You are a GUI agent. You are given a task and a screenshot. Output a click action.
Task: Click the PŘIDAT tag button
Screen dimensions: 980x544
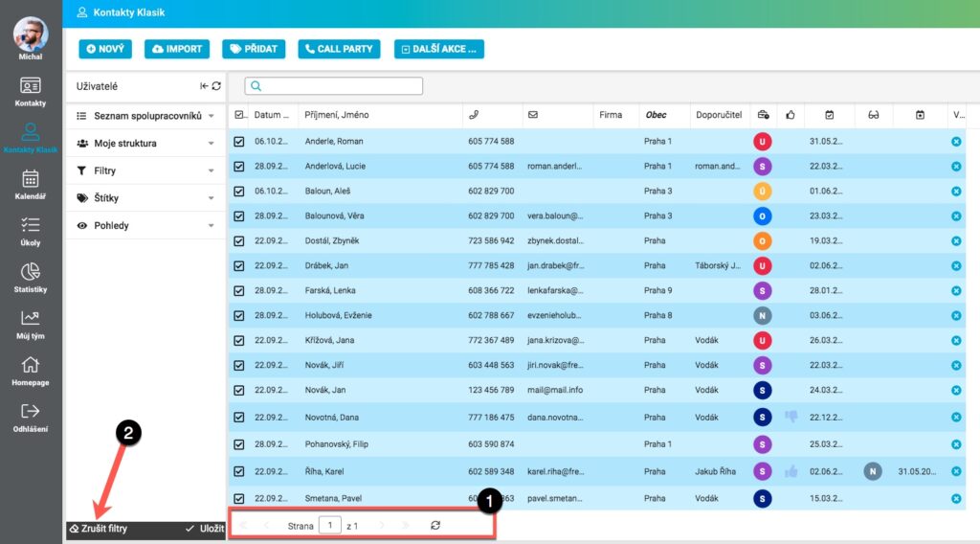point(254,49)
